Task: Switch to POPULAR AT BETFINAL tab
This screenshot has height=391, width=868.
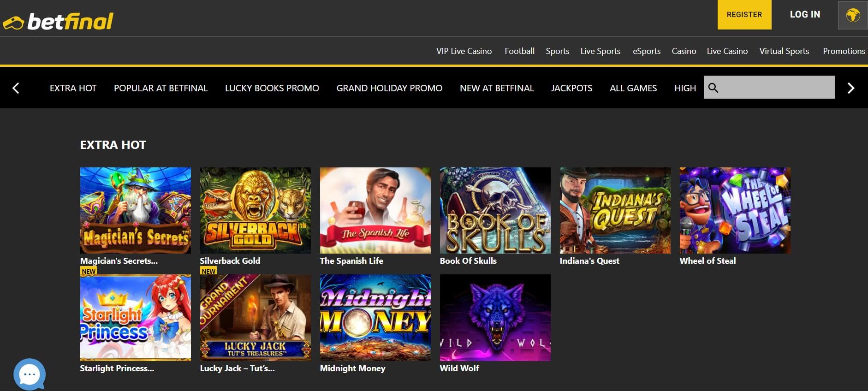Action: (161, 88)
